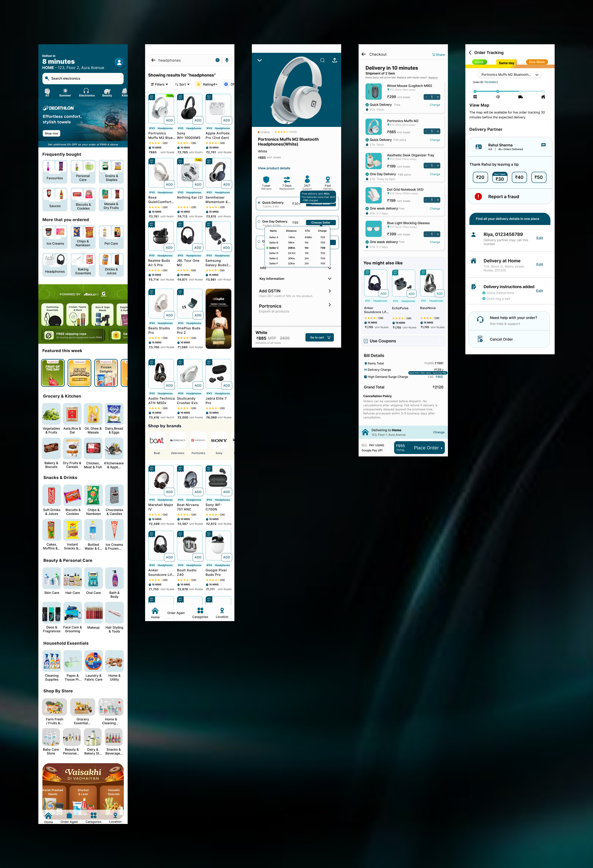Open the Filters control in search results
The height and width of the screenshot is (868, 593).
pyautogui.click(x=159, y=84)
